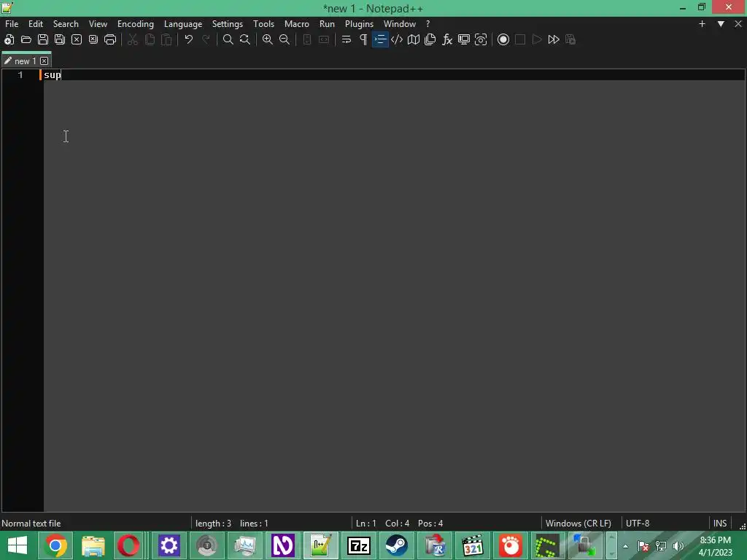Open the Encoding menu
This screenshot has width=747, height=560.
pyautogui.click(x=136, y=24)
